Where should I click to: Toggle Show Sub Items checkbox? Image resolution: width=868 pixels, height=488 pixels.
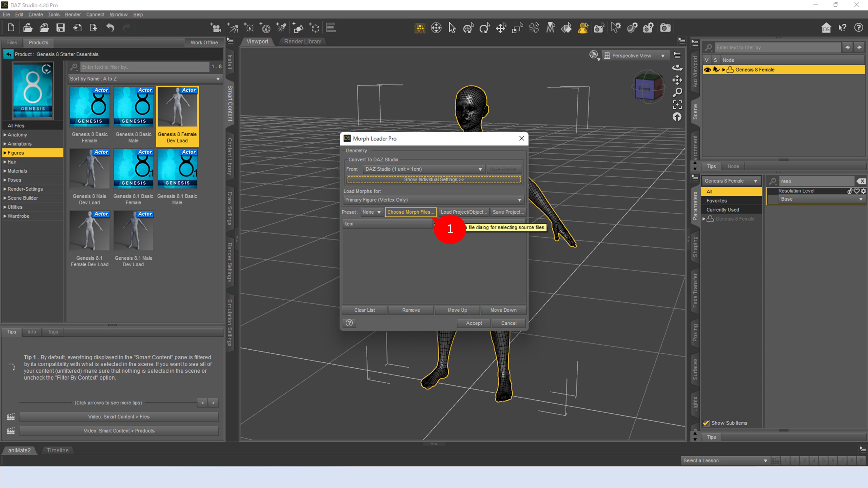pyautogui.click(x=706, y=423)
